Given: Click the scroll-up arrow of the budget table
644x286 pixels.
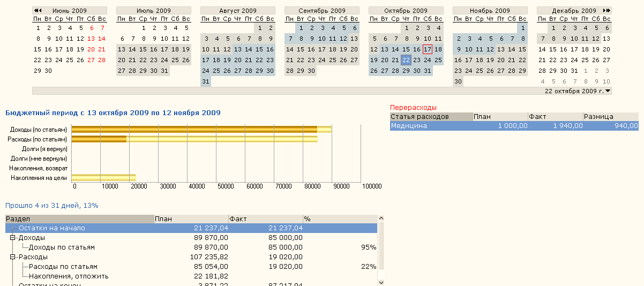Looking at the screenshot, I should 381,218.
